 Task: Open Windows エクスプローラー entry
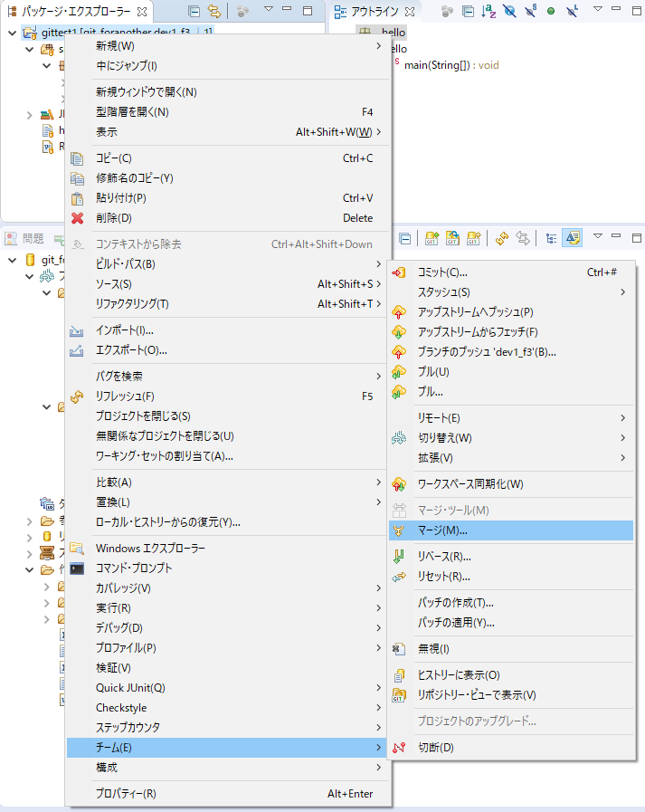coord(228,549)
